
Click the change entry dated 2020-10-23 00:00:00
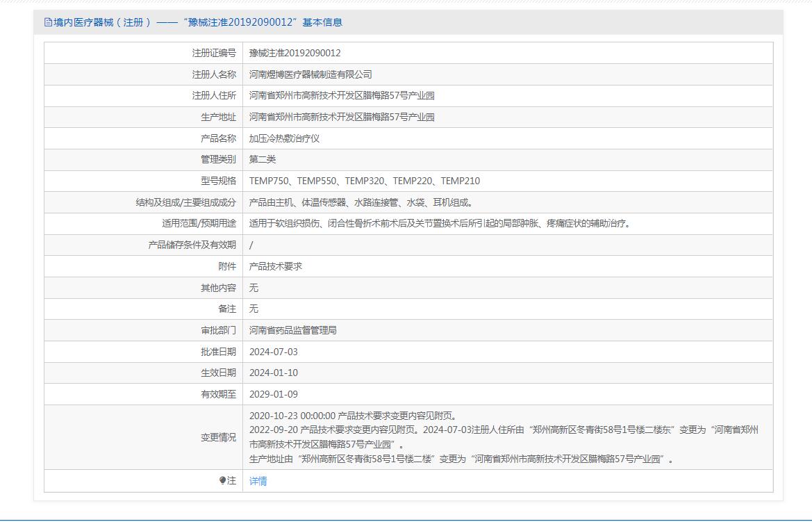352,416
